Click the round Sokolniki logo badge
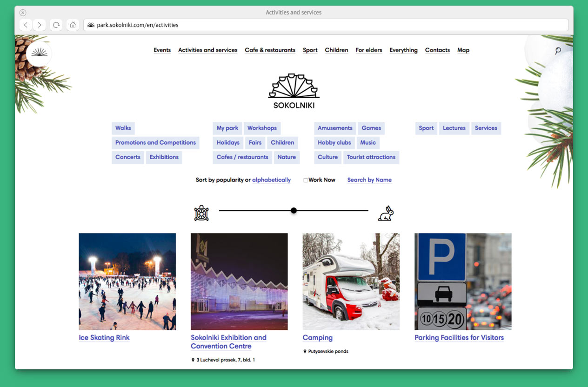The width and height of the screenshot is (588, 387). pyautogui.click(x=39, y=54)
